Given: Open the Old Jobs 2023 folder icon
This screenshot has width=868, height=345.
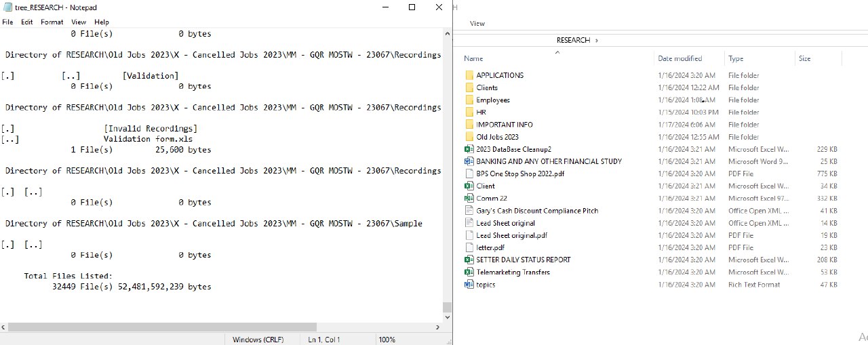Looking at the screenshot, I should [x=469, y=137].
